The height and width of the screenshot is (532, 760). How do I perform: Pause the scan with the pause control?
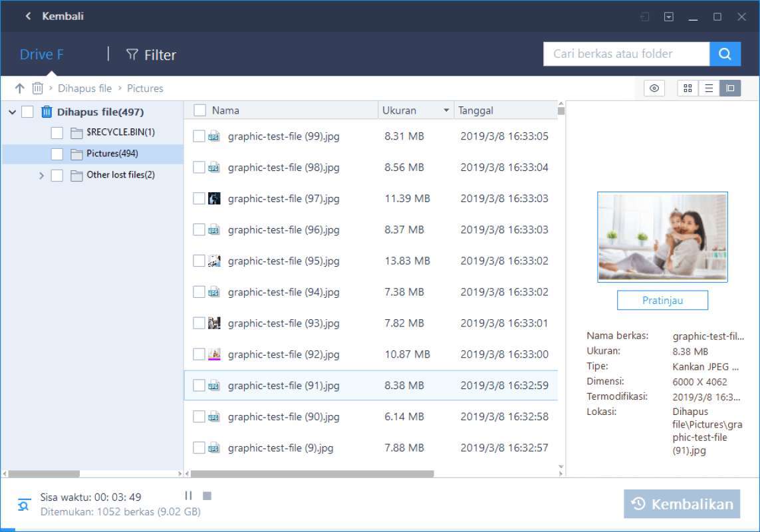188,495
